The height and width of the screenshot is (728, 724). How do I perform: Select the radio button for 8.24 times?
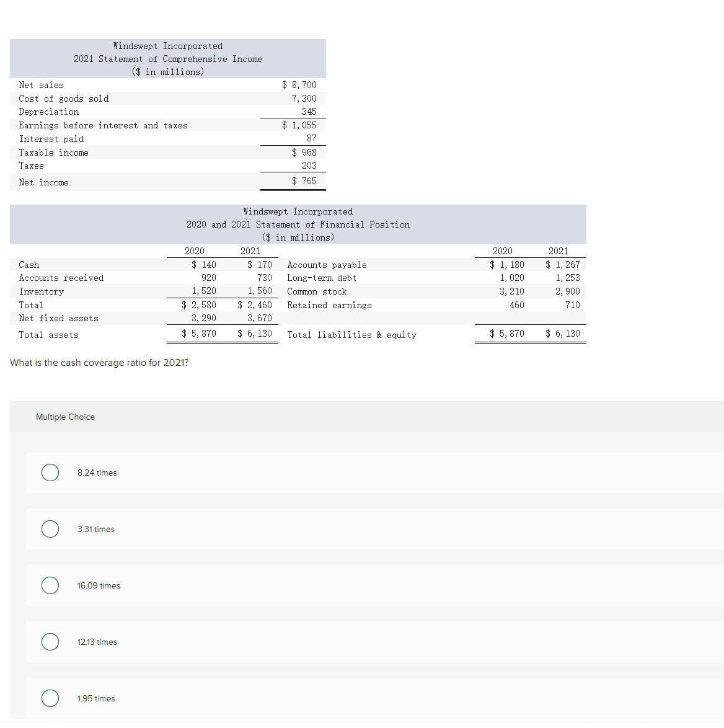(50, 473)
